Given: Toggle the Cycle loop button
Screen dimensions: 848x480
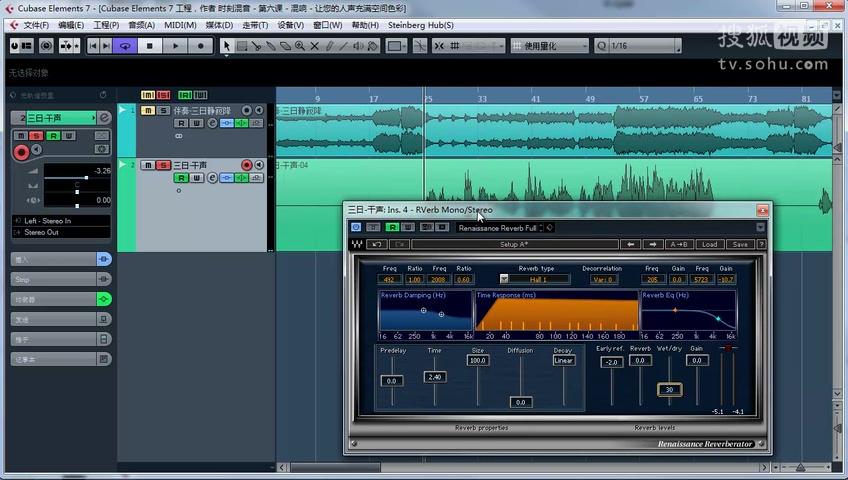Looking at the screenshot, I should click(125, 46).
